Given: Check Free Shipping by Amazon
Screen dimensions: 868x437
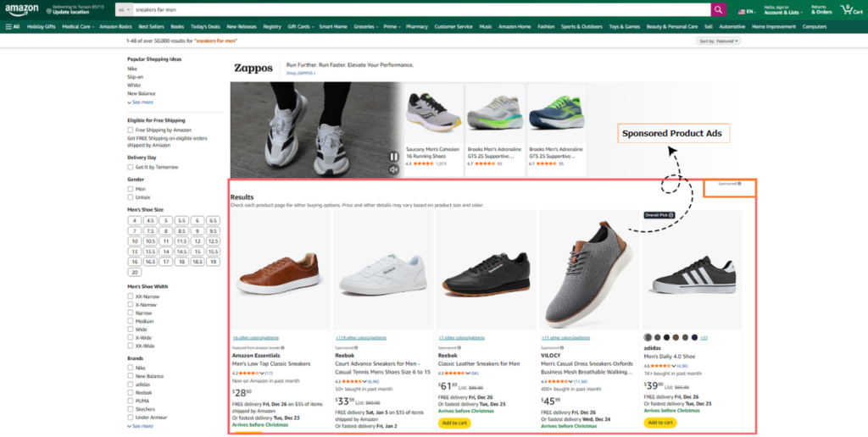Looking at the screenshot, I should click(x=131, y=130).
